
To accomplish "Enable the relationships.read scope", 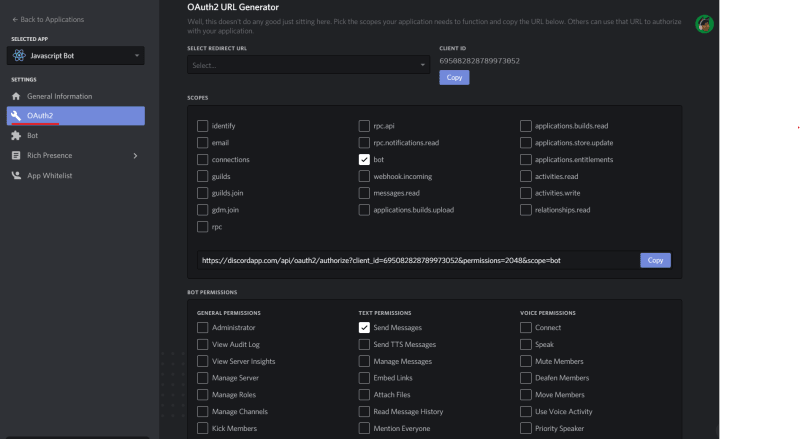I will (x=526, y=210).
